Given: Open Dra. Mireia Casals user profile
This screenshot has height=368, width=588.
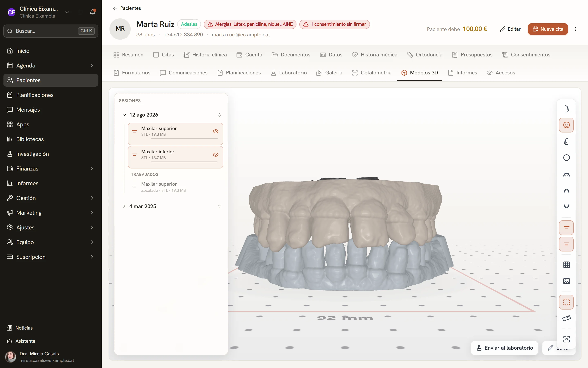Looking at the screenshot, I should (x=51, y=357).
